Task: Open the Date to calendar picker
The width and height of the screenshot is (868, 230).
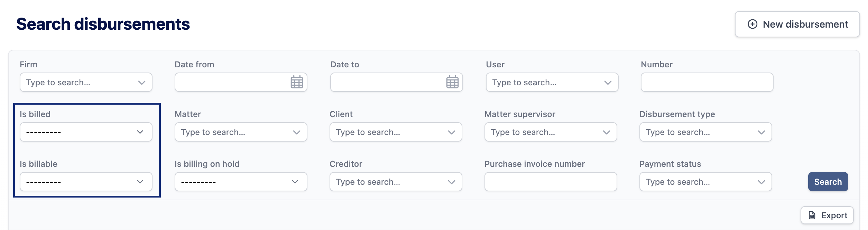Action: [452, 82]
